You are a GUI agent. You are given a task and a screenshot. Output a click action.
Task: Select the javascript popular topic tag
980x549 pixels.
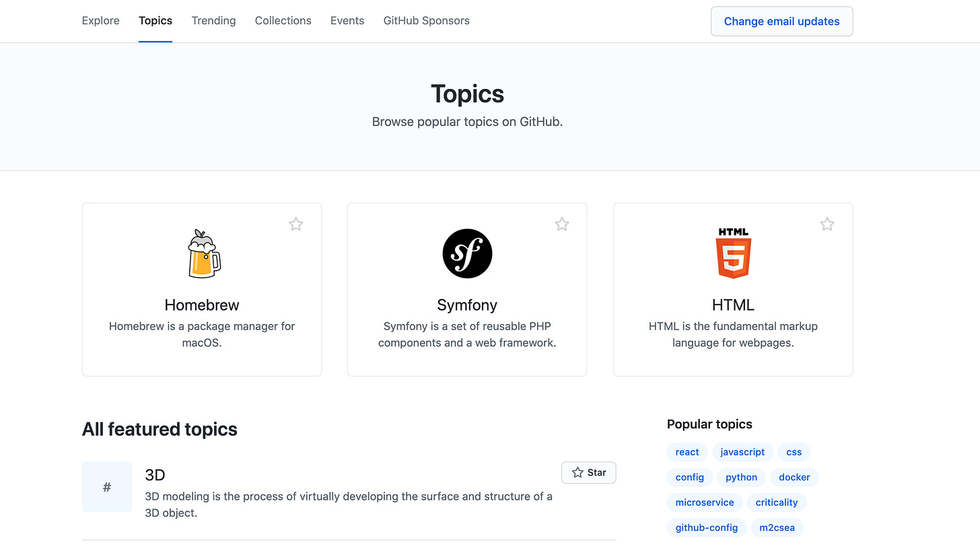click(x=742, y=452)
